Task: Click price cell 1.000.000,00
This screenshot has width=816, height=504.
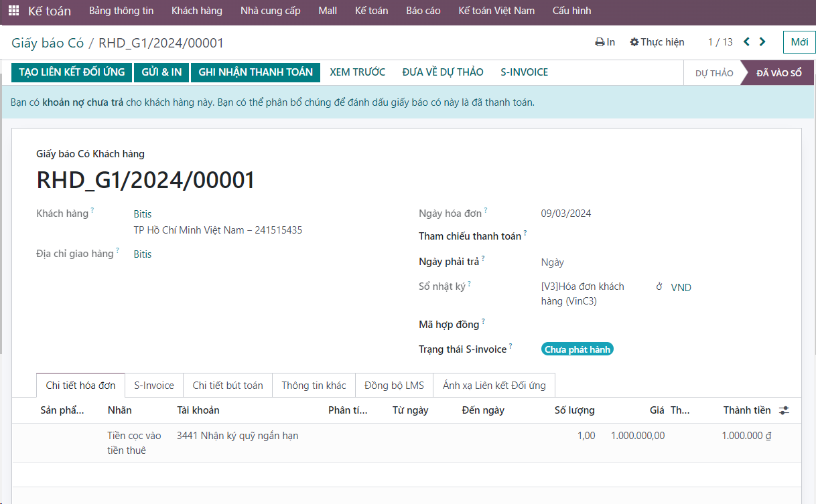Action: (638, 436)
